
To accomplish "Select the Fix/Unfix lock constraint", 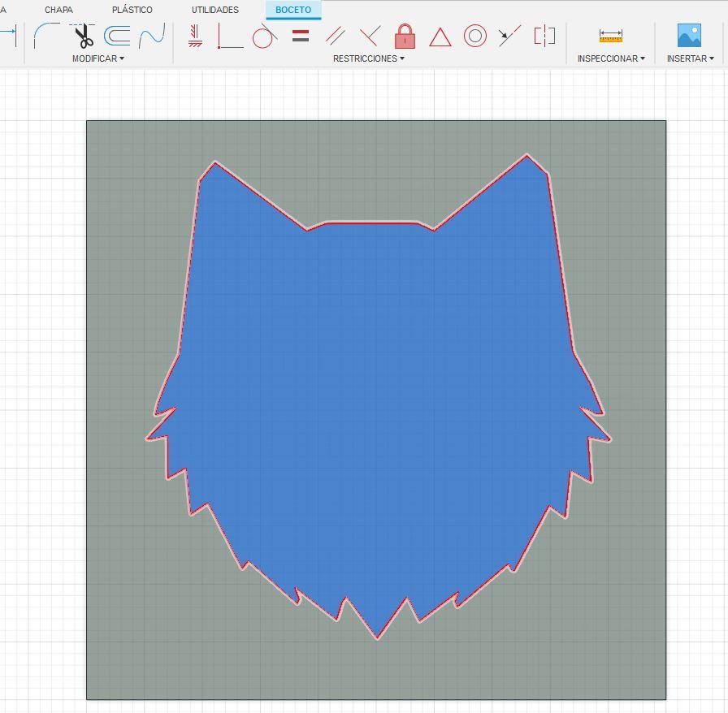I will pyautogui.click(x=404, y=36).
